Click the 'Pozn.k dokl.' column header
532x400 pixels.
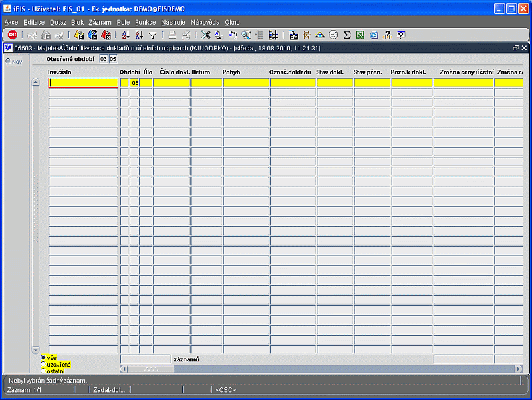[x=408, y=72]
